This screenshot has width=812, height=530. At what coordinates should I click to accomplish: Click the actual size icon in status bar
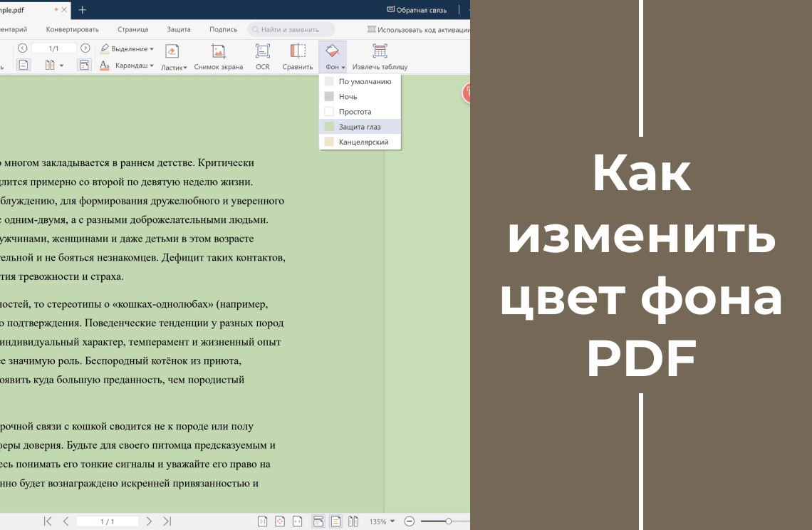264,521
